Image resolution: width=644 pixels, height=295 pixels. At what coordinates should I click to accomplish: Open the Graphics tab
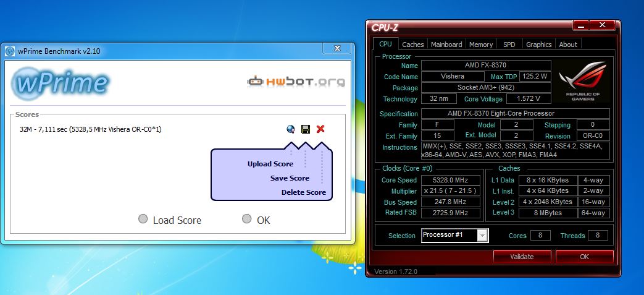click(538, 45)
